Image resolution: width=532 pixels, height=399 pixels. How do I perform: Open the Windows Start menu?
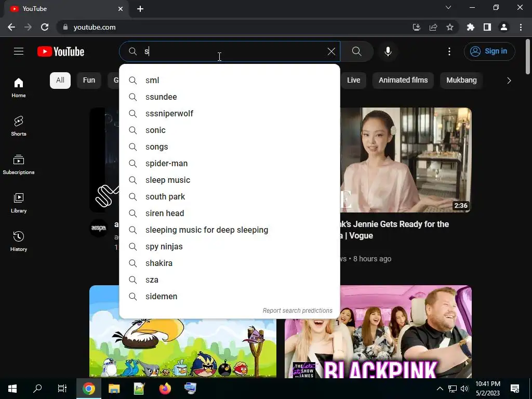click(12, 389)
